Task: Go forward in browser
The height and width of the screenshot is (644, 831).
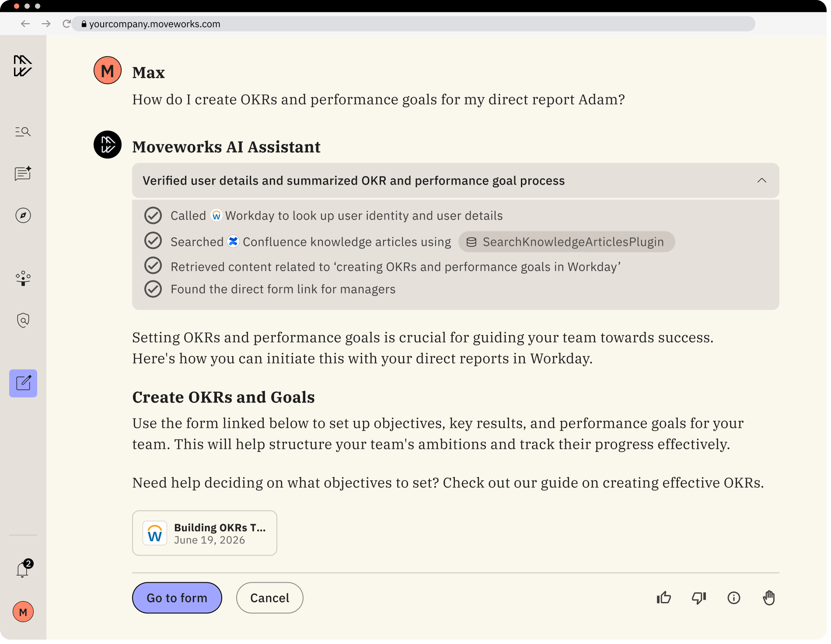Action: pyautogui.click(x=46, y=24)
